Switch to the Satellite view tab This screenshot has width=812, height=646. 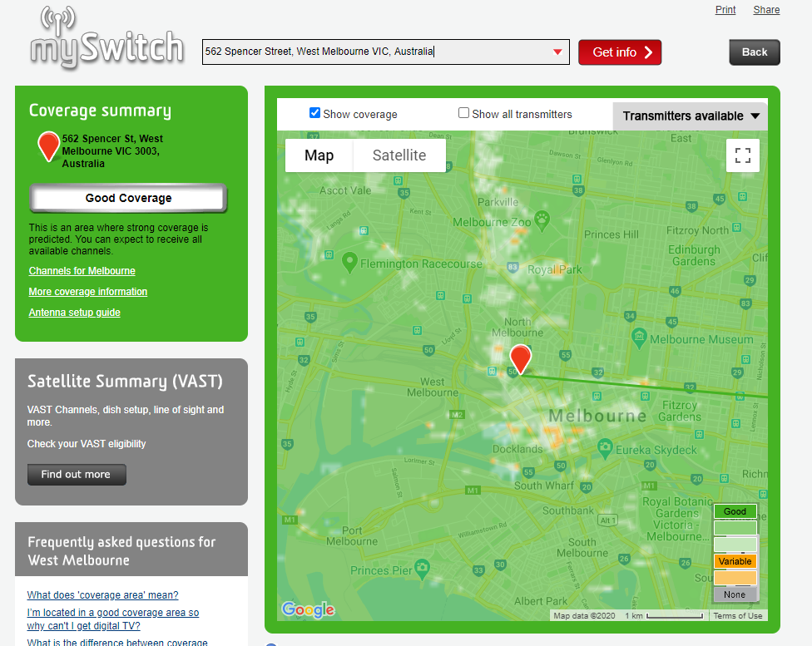pos(399,155)
